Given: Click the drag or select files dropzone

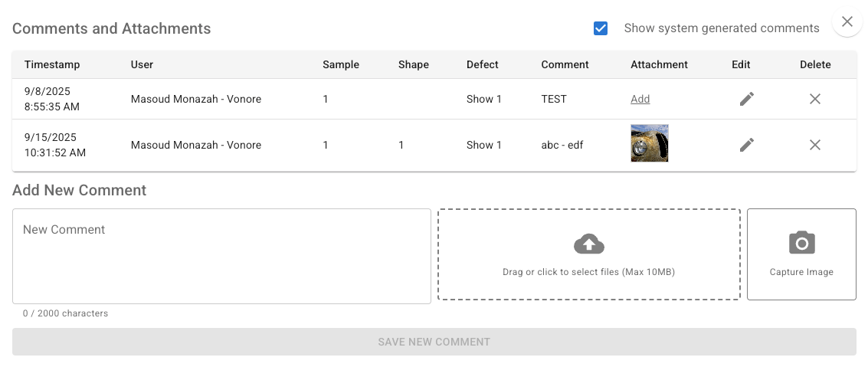Looking at the screenshot, I should (589, 254).
